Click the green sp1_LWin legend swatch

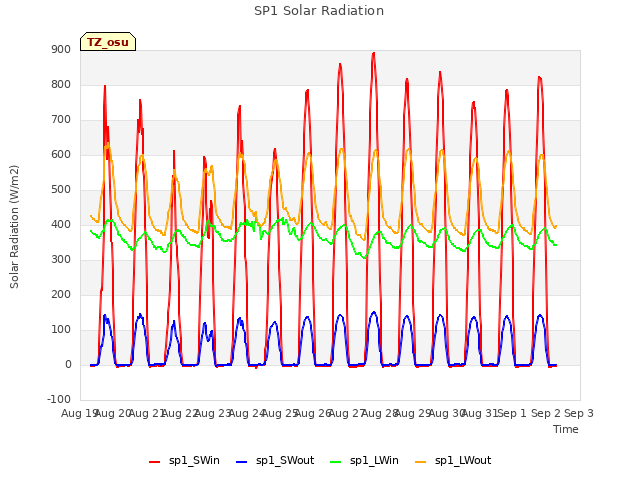tap(336, 462)
